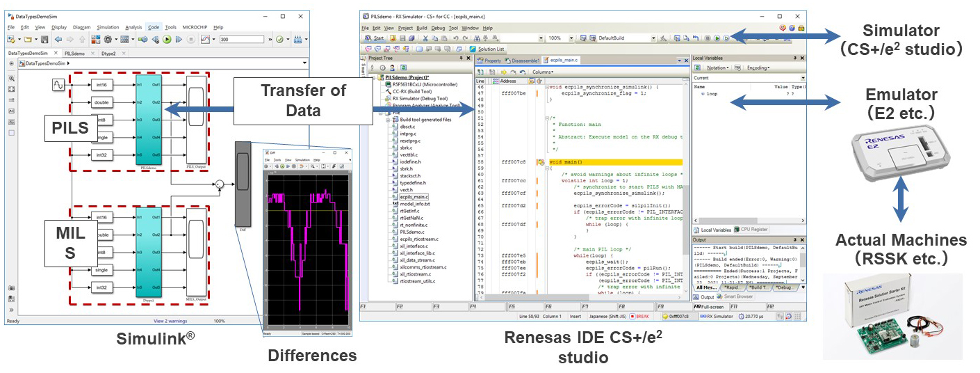
Task: Click the Annotation text tool in palette
Action: pyautogui.click(x=11, y=111)
